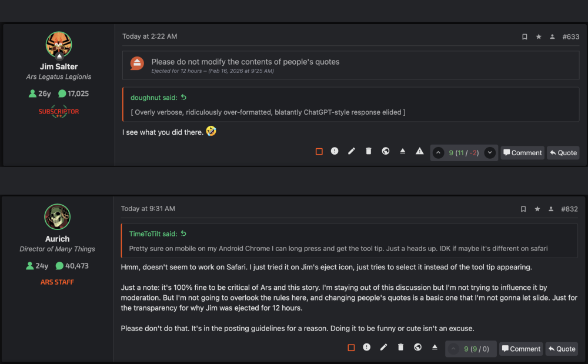
Task: Click the star icon on post #832
Action: (x=537, y=209)
